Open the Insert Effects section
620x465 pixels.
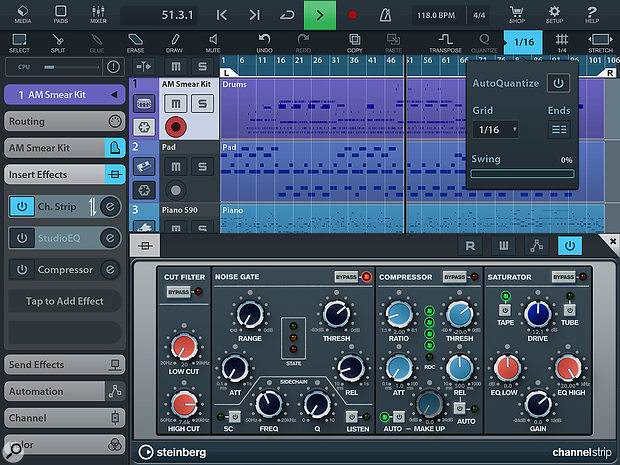pyautogui.click(x=65, y=174)
